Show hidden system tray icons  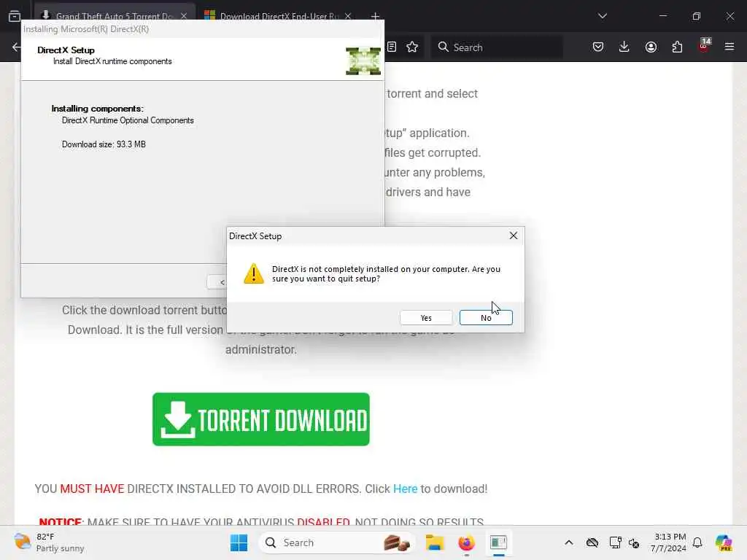pos(569,542)
